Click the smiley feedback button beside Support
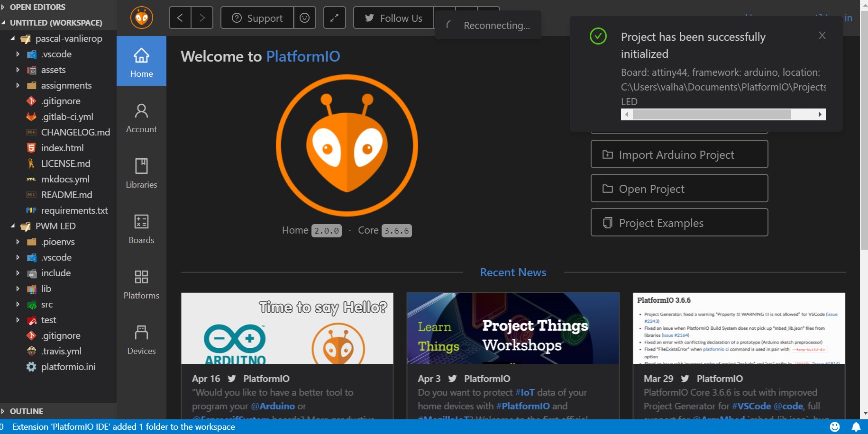 [x=305, y=18]
